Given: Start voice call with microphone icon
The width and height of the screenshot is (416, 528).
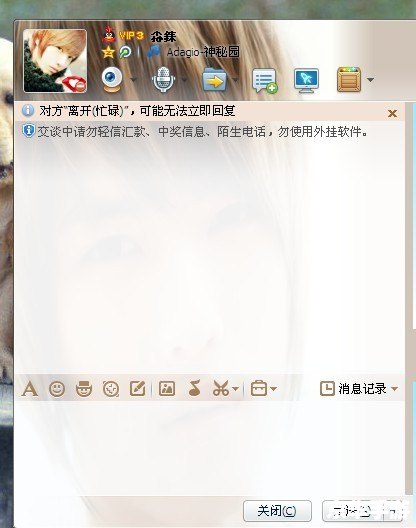Looking at the screenshot, I should 163,79.
